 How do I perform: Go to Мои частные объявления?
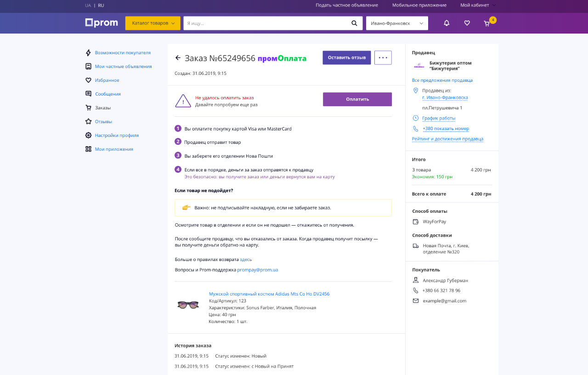pyautogui.click(x=123, y=66)
